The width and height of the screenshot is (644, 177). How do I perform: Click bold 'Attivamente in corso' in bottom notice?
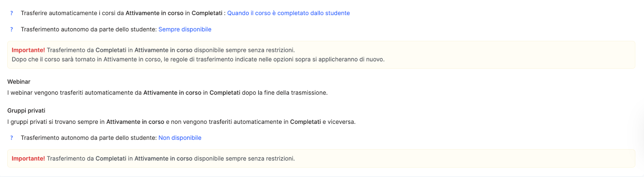coord(163,159)
